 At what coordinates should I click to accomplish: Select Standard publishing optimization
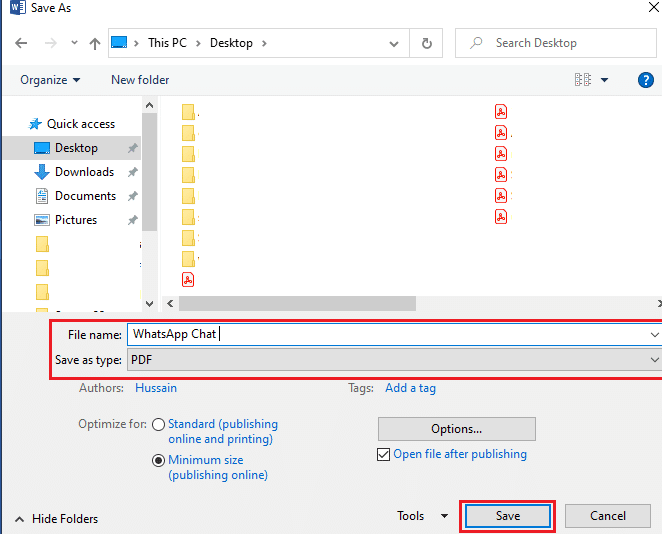(158, 424)
